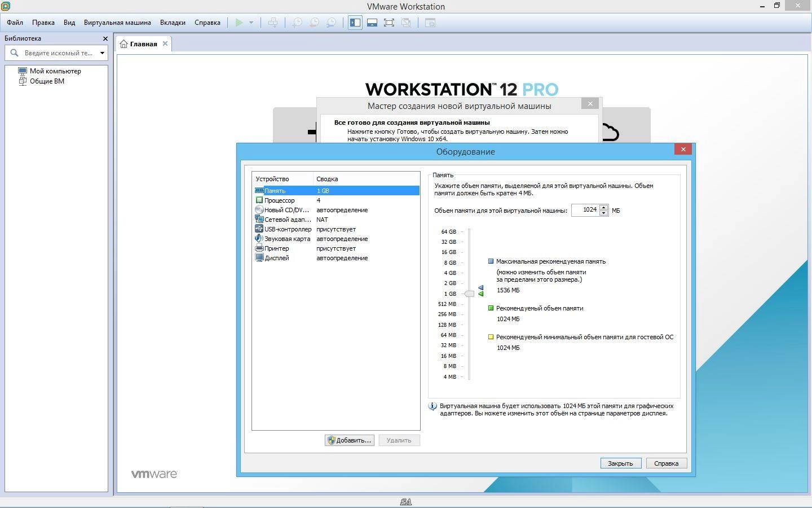Select the Память device row
Screen dimensions: 812x508
tap(336, 191)
